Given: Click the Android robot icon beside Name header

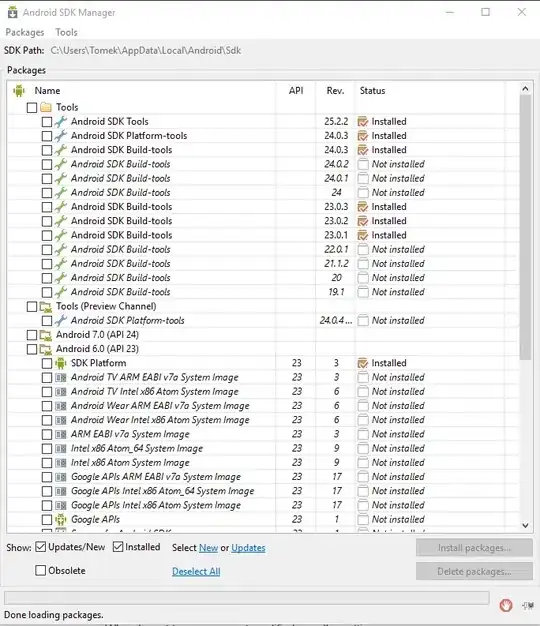Looking at the screenshot, I should 19,91.
